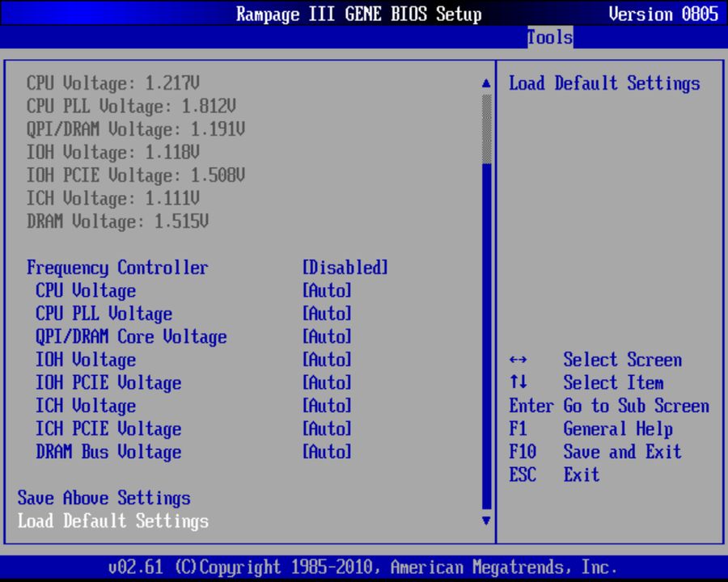The image size is (728, 582).
Task: Select the DRAM Bus Voltage [Auto] value
Action: pyautogui.click(x=327, y=452)
